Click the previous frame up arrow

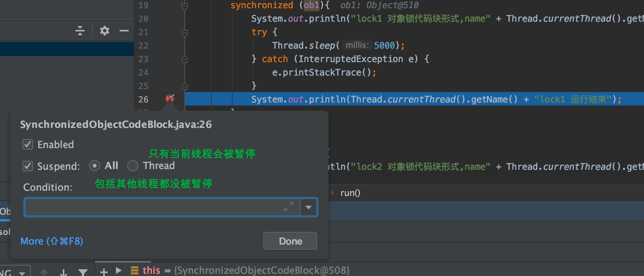44,272
